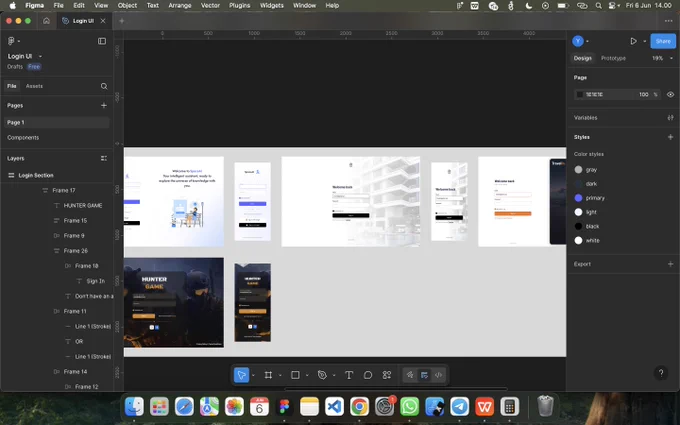This screenshot has width=680, height=425.
Task: Select the Frame tool in bottom toolbar
Action: point(268,375)
